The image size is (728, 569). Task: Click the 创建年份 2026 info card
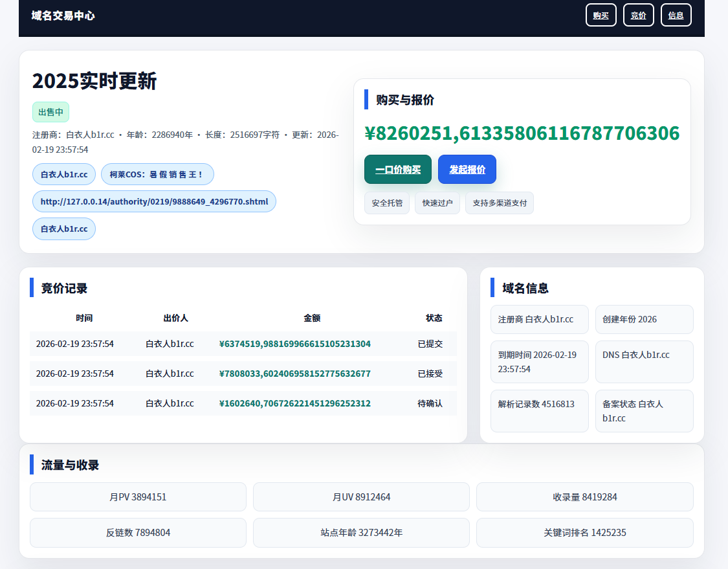coord(644,319)
